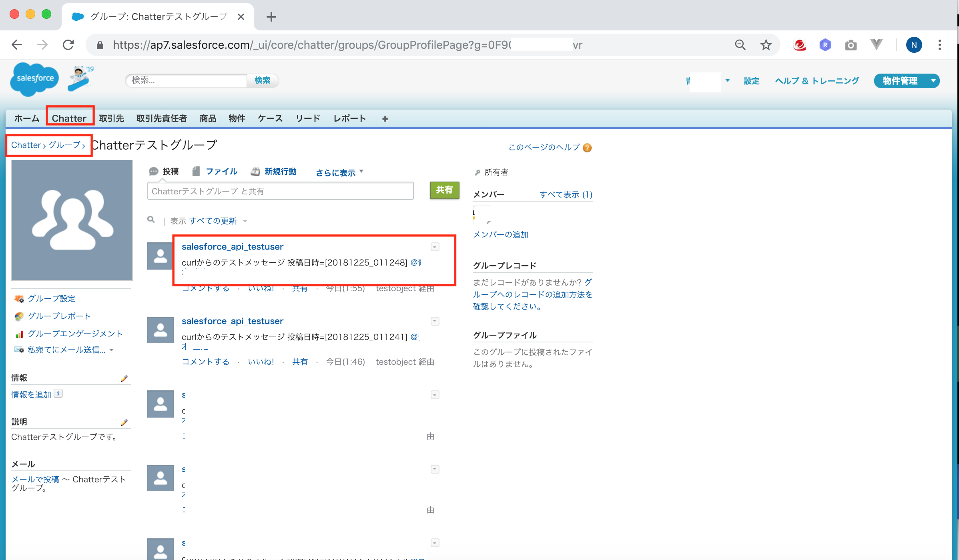The height and width of the screenshot is (560, 959).
Task: Expand the さらに表示 publisher menu
Action: point(339,172)
